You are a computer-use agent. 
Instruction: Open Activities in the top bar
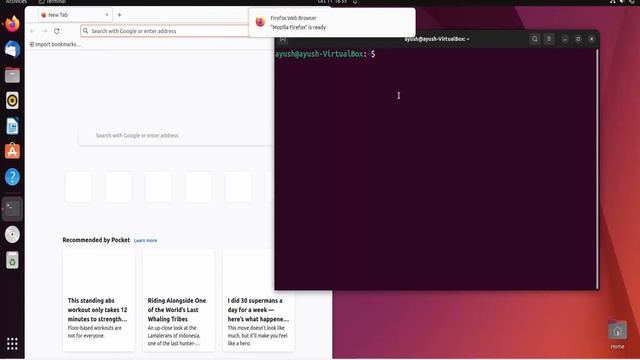tap(16, 2)
